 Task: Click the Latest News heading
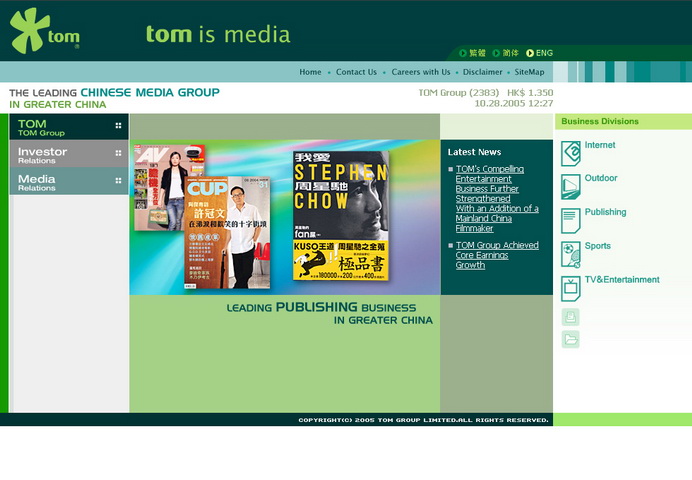[474, 152]
